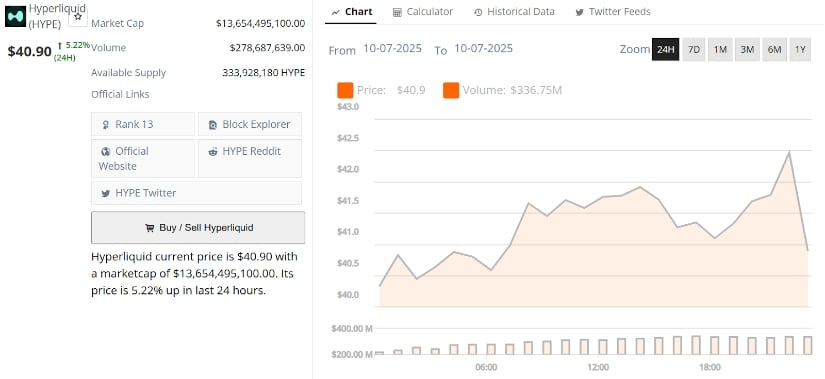The image size is (825, 379).
Task: Switch to the Calculator tab
Action: click(x=423, y=12)
